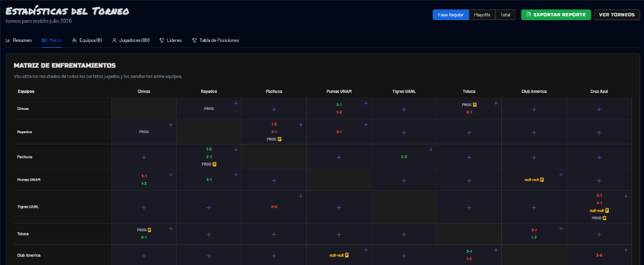Open the Líderes tab
This screenshot has height=265, width=644.
(170, 41)
